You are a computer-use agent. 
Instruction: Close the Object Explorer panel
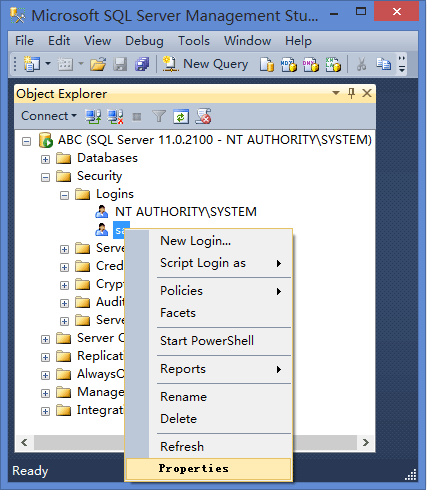(x=367, y=93)
